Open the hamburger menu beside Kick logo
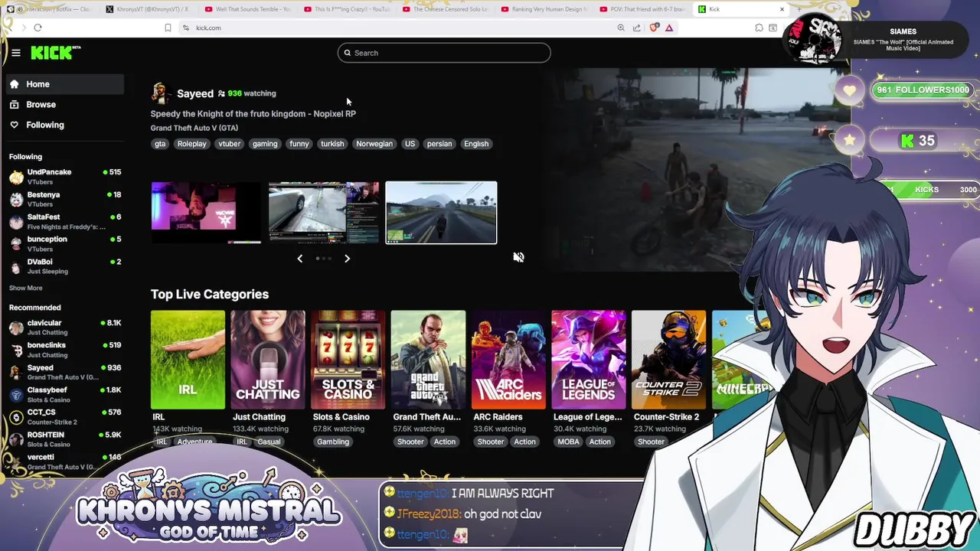This screenshot has height=551, width=980. (15, 53)
